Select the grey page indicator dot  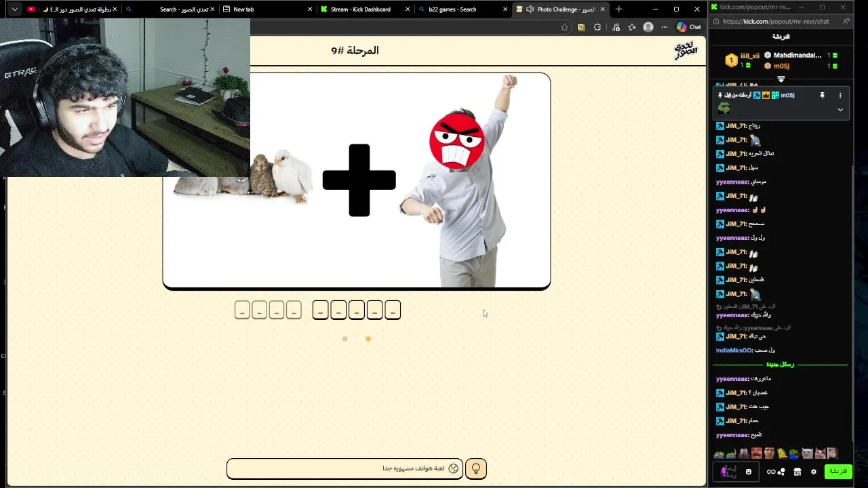pos(344,339)
